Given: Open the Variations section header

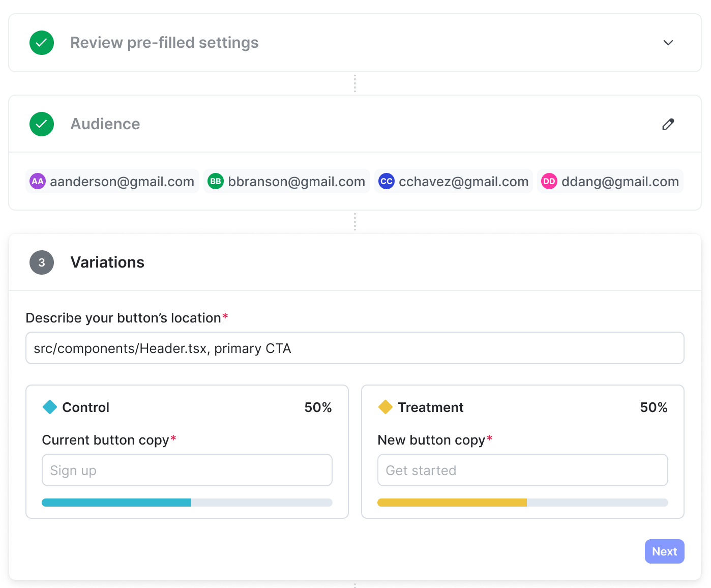Looking at the screenshot, I should [107, 262].
